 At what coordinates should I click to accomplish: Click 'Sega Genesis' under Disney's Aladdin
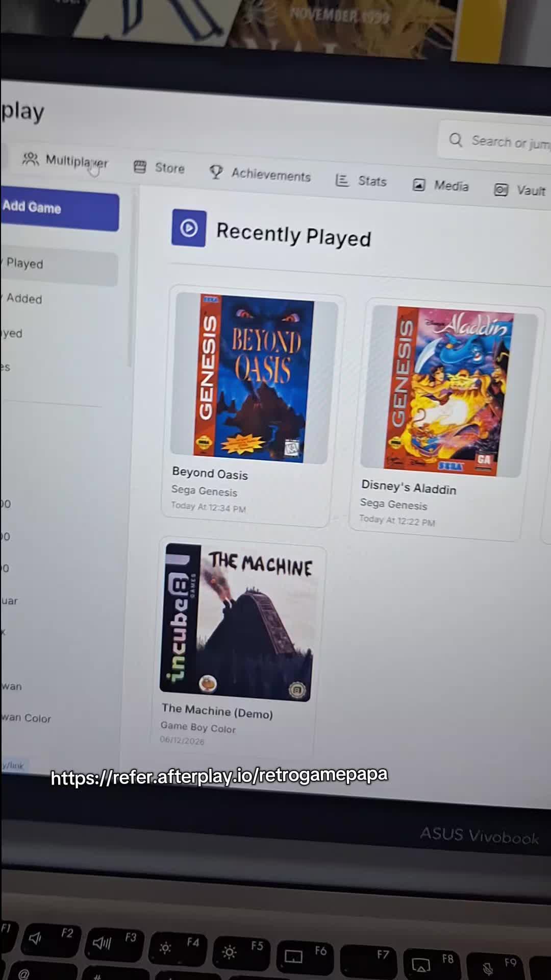(393, 504)
